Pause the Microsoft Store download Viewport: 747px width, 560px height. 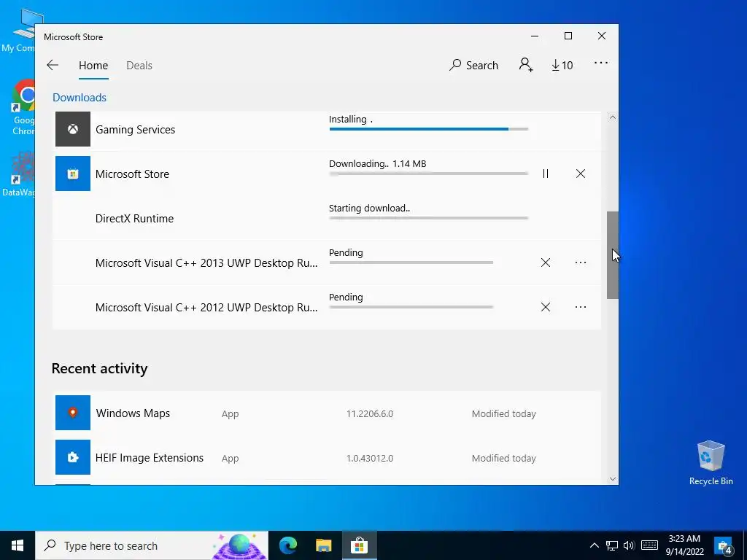[546, 174]
